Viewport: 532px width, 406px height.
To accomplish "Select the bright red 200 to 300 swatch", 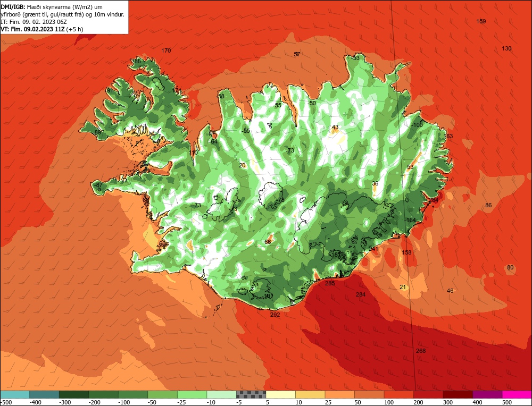I will point(428,394).
